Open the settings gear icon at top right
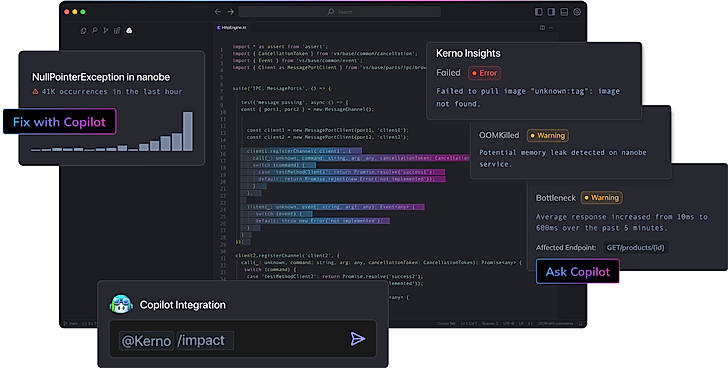The height and width of the screenshot is (368, 728). coord(577,12)
